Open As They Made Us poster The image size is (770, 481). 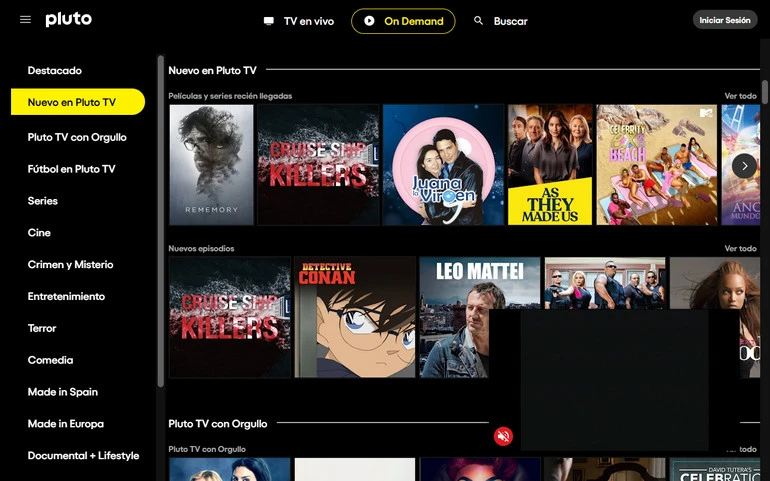550,165
